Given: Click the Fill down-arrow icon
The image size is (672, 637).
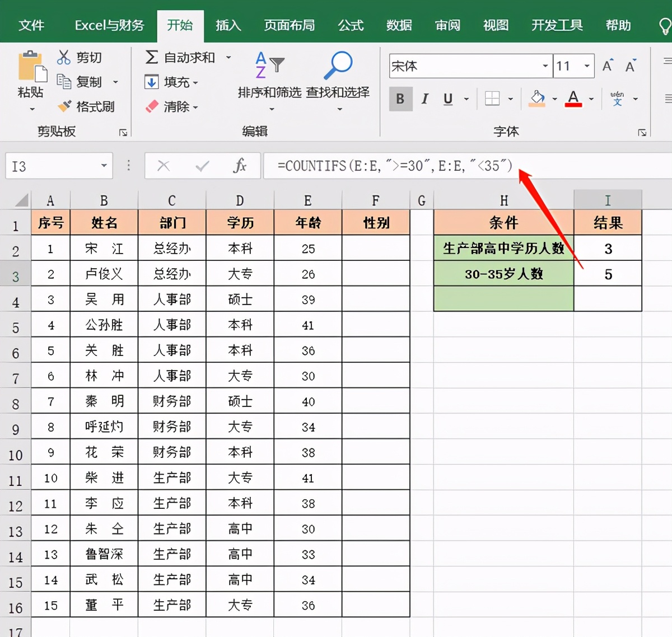Looking at the screenshot, I should tap(151, 82).
